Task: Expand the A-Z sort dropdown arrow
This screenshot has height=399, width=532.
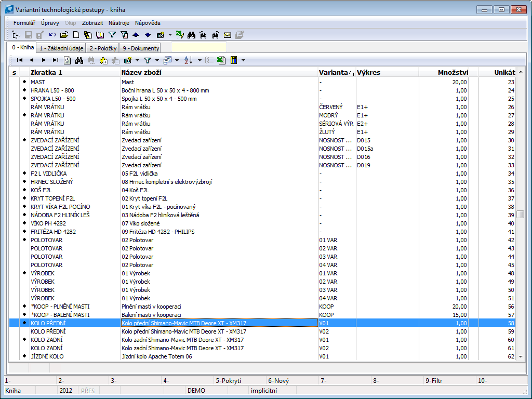Action: pyautogui.click(x=199, y=60)
